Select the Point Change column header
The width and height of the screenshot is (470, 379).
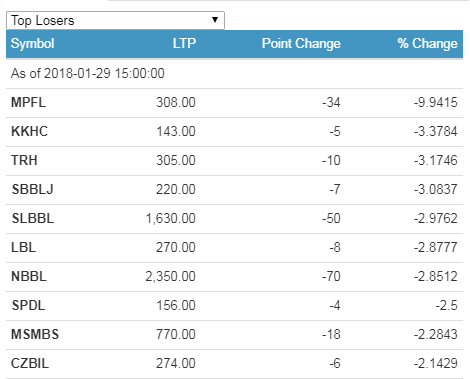pyautogui.click(x=301, y=44)
